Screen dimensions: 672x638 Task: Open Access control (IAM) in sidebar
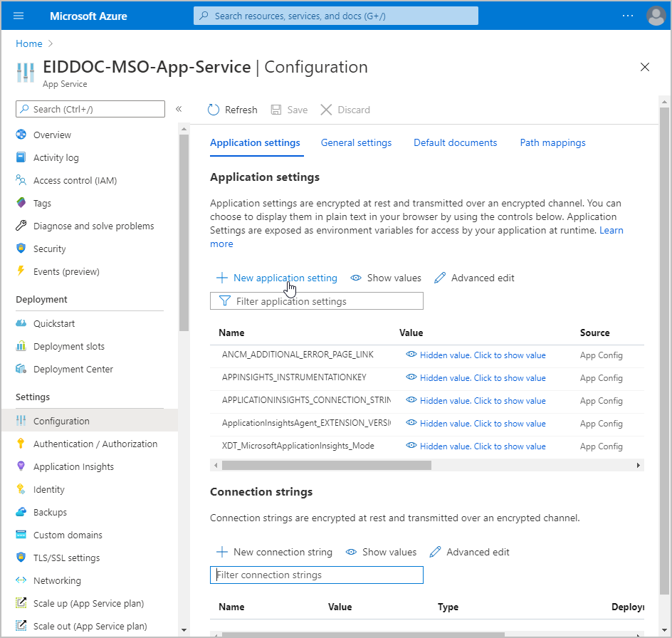[75, 180]
